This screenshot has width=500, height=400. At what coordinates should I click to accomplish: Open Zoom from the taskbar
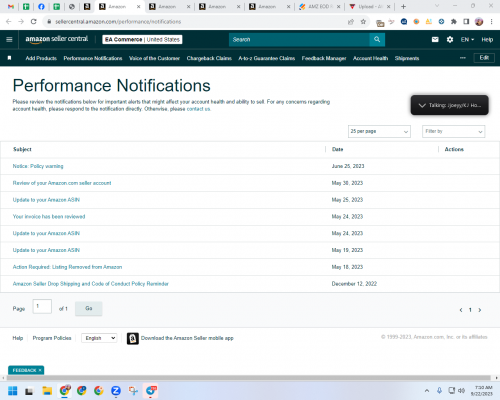pyautogui.click(x=116, y=391)
